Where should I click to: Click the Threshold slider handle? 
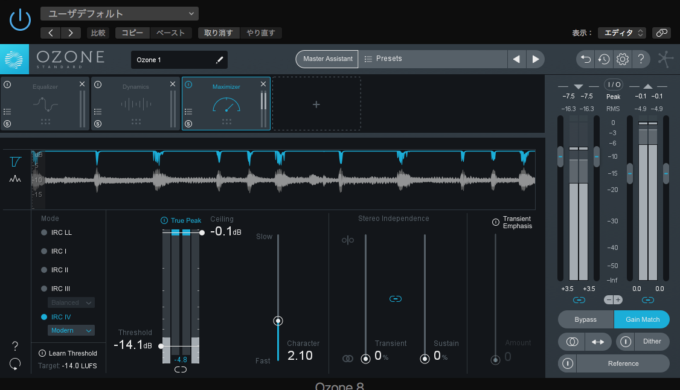pos(161,346)
